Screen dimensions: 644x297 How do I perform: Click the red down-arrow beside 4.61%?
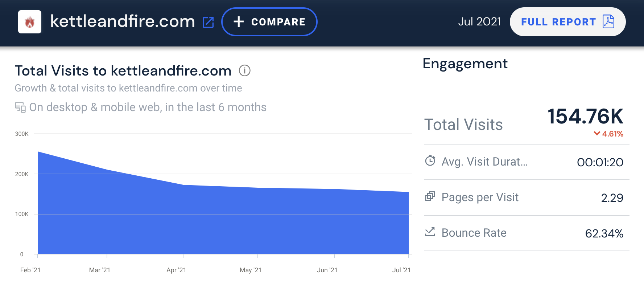(597, 134)
